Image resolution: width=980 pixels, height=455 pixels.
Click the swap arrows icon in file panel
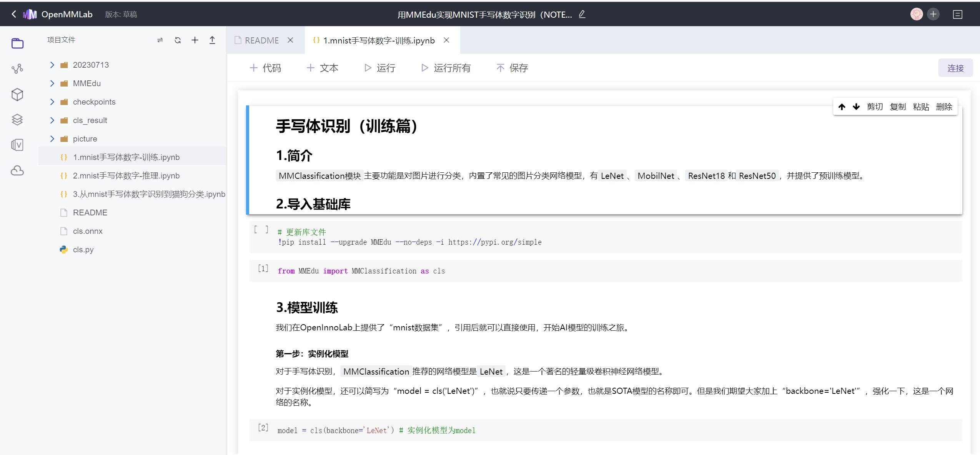[160, 40]
